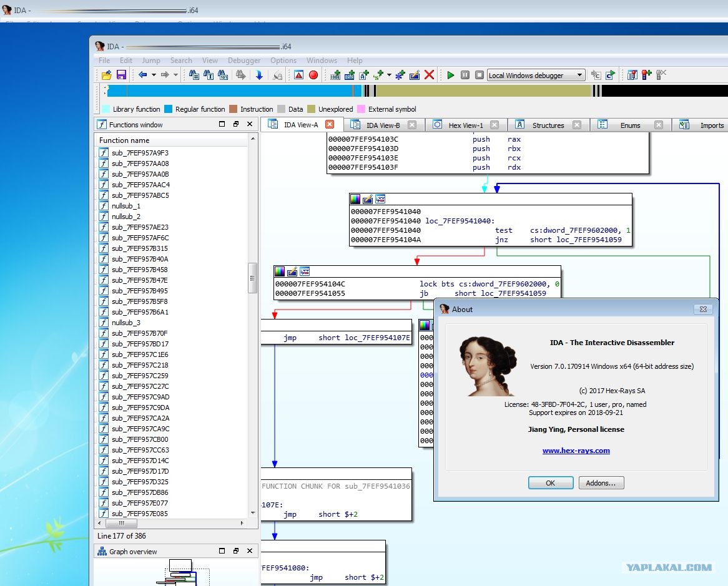Open a file with the folder icon
Screen dimensions: 728x586
tap(106, 75)
